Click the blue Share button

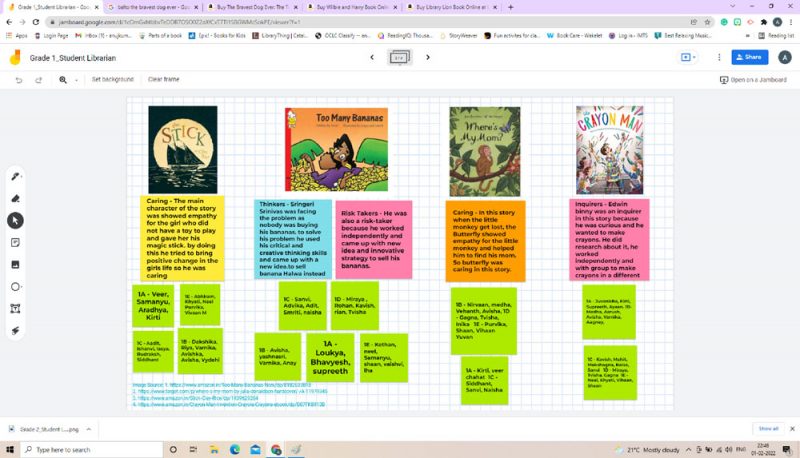click(749, 57)
